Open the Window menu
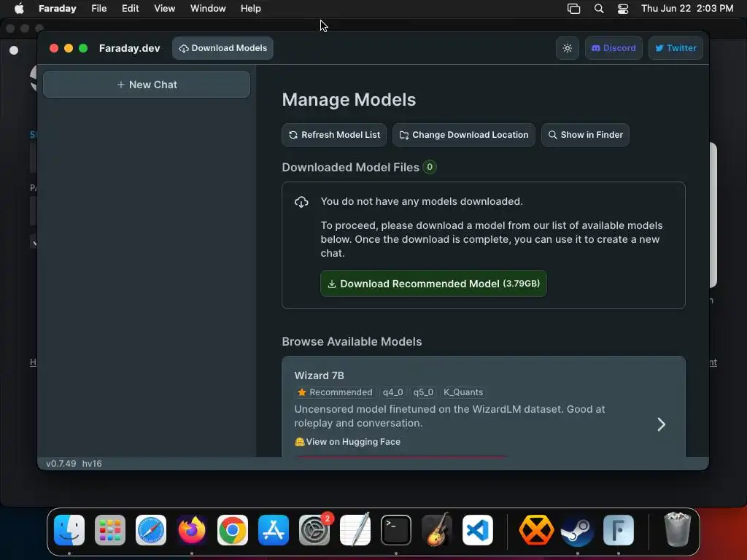The width and height of the screenshot is (747, 560). [208, 9]
